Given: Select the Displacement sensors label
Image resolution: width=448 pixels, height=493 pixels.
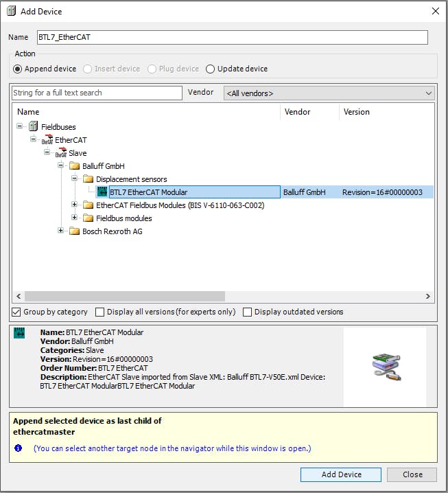Looking at the screenshot, I should [131, 179].
